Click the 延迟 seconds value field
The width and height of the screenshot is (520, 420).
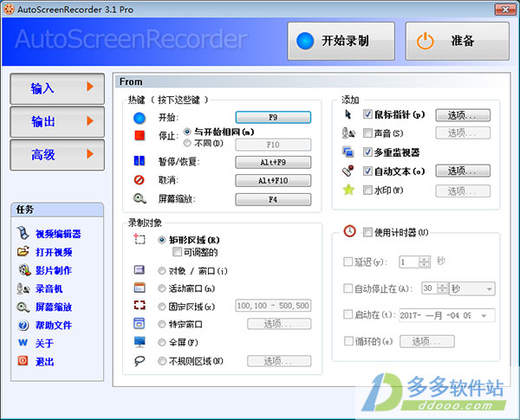409,262
